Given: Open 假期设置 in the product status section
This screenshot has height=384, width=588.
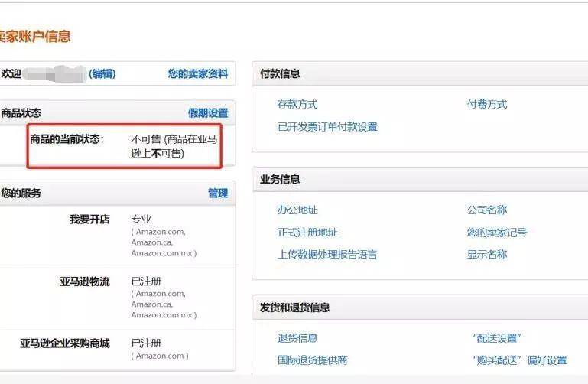Looking at the screenshot, I should click(208, 113).
